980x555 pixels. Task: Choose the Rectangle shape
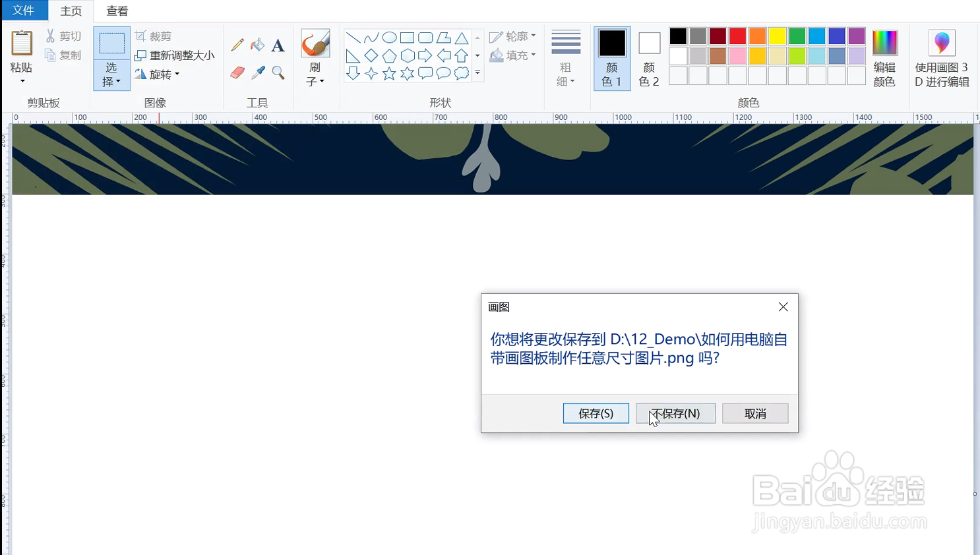coord(408,38)
